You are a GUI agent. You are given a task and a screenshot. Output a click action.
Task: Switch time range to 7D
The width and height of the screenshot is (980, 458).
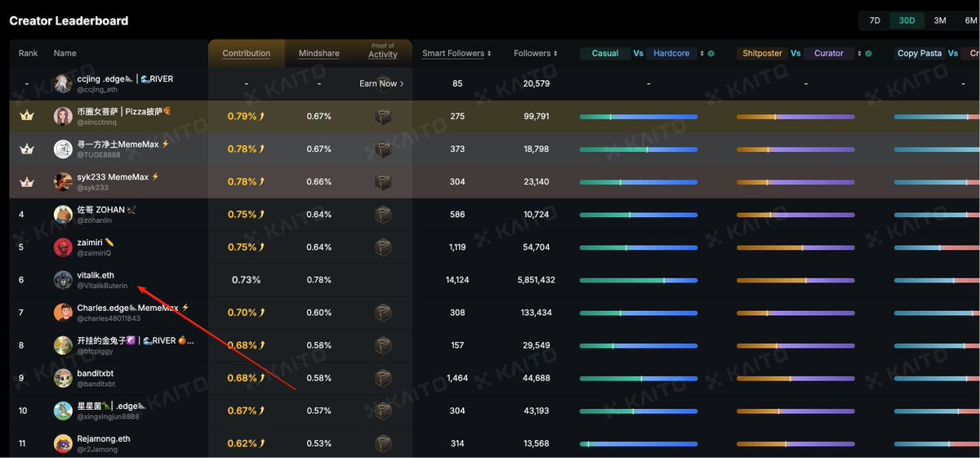coord(875,20)
